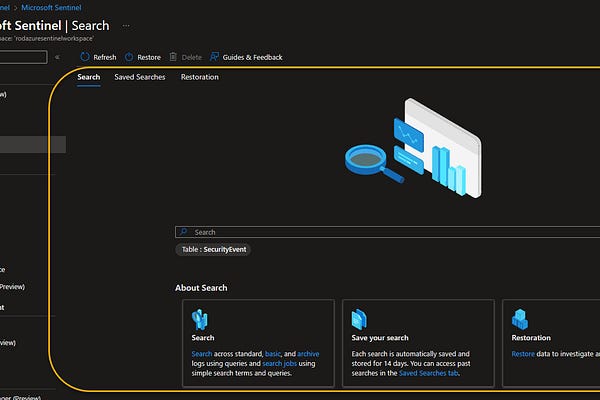Click the Refresh icon in toolbar

click(85, 57)
